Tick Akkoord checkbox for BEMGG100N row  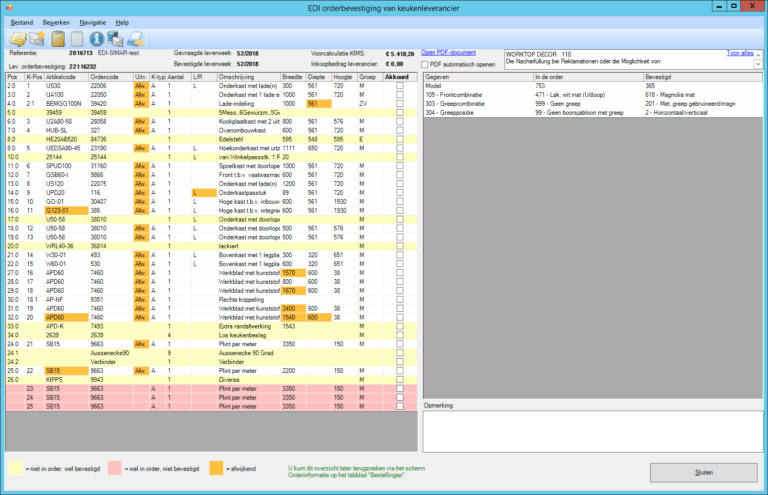click(399, 103)
